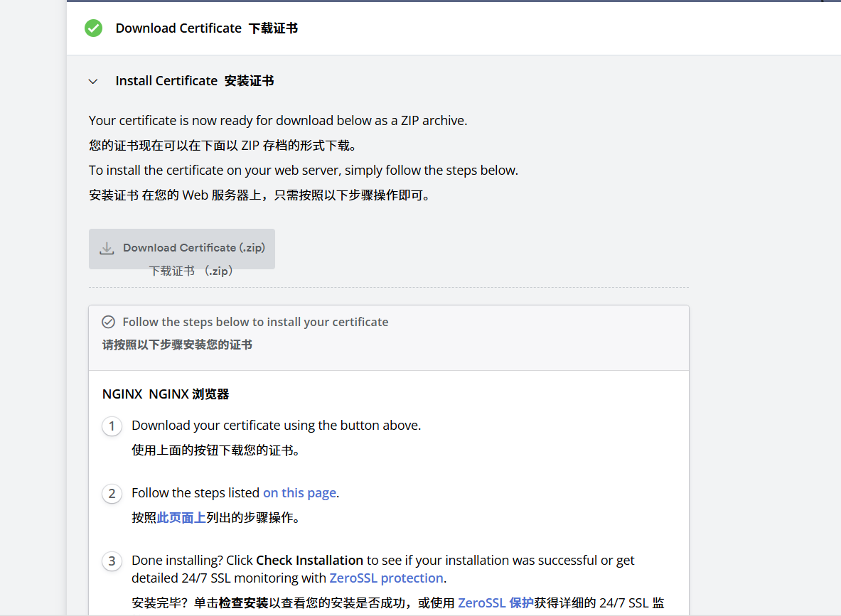
Task: Open the Chinese 此页面上 link
Action: coord(181,518)
